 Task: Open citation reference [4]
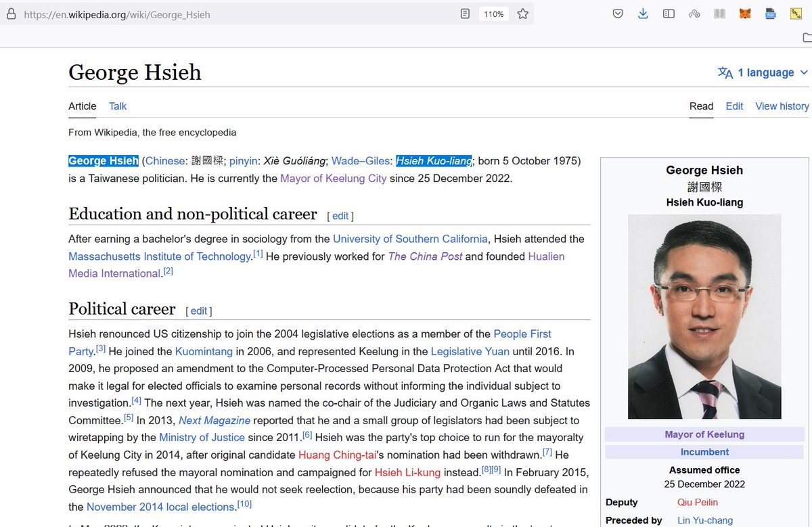pos(137,400)
